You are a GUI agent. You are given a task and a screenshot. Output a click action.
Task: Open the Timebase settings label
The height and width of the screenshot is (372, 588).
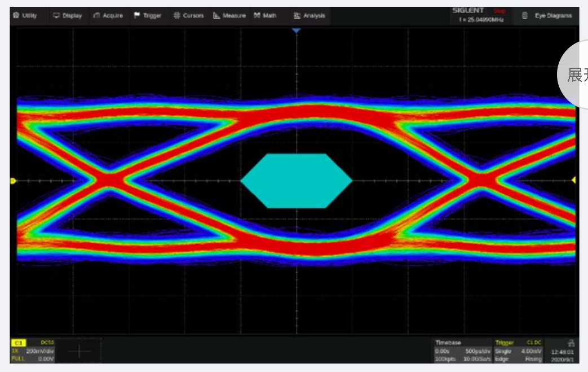448,342
